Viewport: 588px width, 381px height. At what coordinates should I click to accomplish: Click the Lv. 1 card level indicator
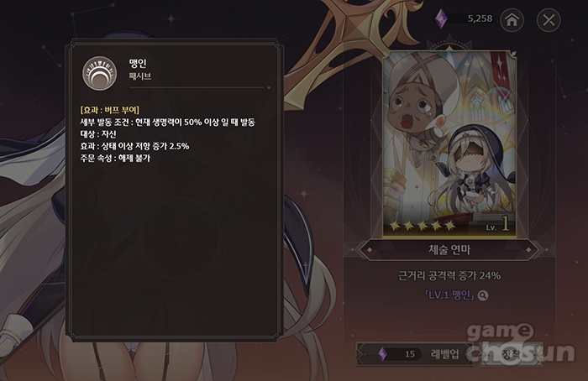(x=497, y=224)
